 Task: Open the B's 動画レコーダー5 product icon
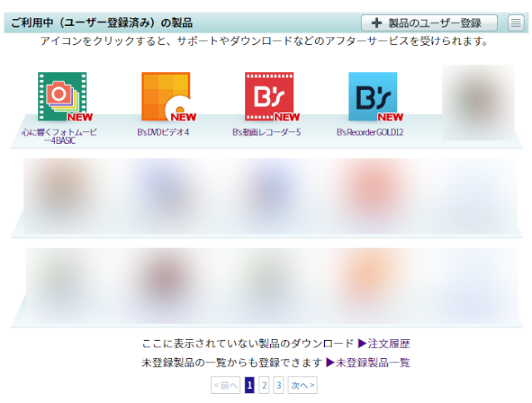click(x=269, y=96)
